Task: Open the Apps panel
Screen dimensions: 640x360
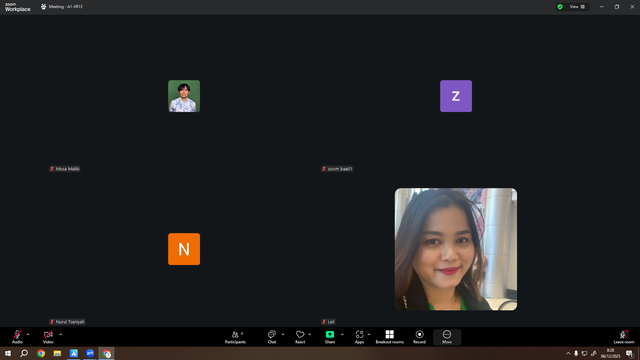Action: [359, 337]
